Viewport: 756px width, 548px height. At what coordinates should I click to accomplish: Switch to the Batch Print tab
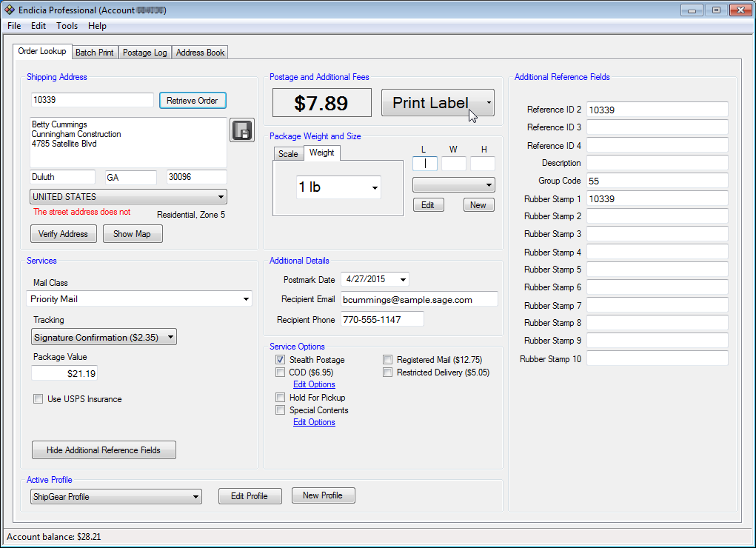(x=95, y=52)
